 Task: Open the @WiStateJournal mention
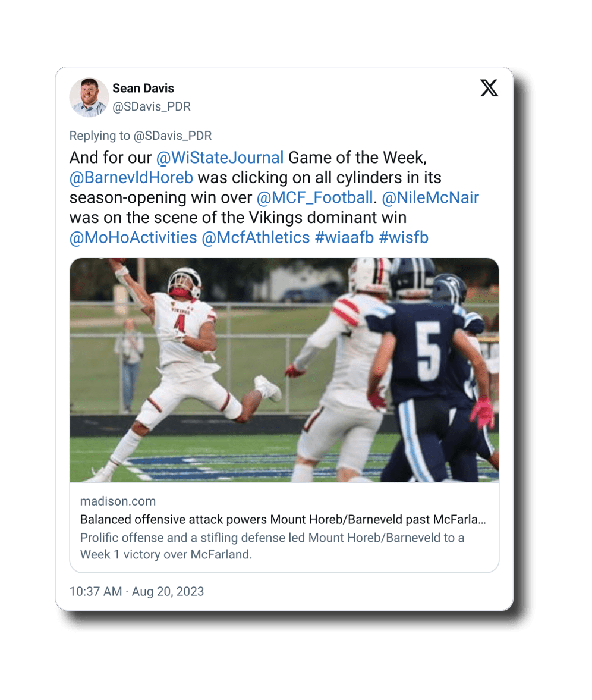coord(220,158)
